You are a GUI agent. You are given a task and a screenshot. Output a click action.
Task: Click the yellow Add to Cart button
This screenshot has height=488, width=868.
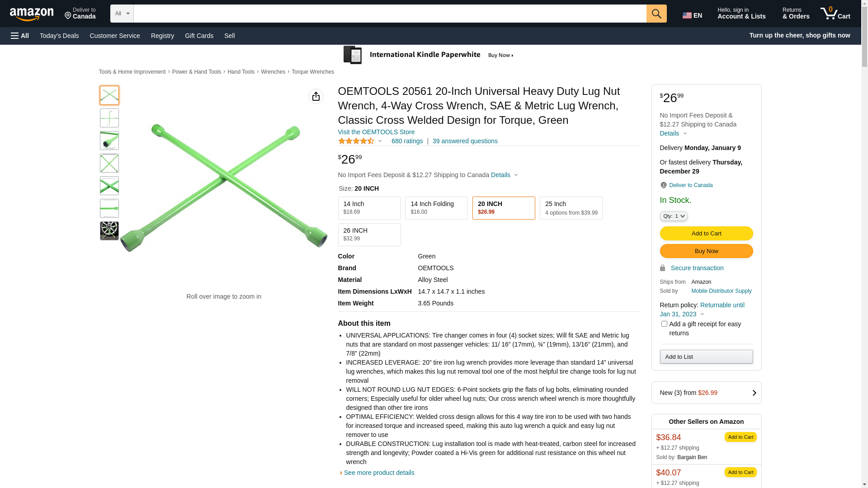pos(706,234)
